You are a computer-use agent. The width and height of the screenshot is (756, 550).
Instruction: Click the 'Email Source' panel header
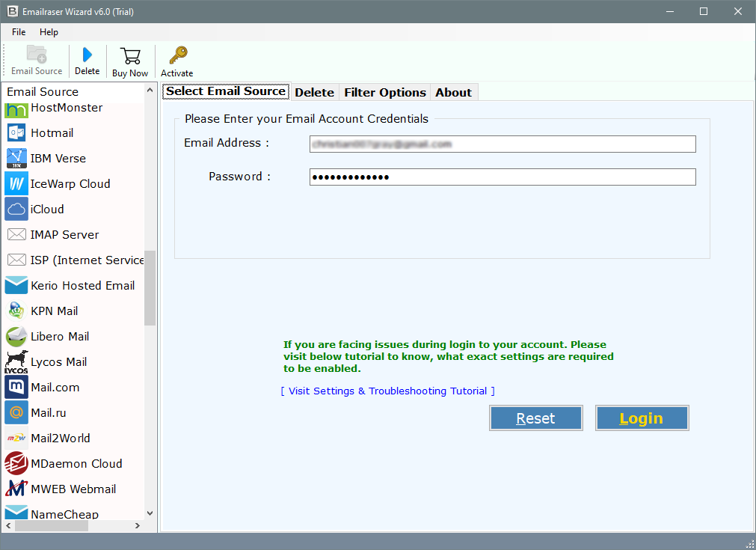(43, 91)
